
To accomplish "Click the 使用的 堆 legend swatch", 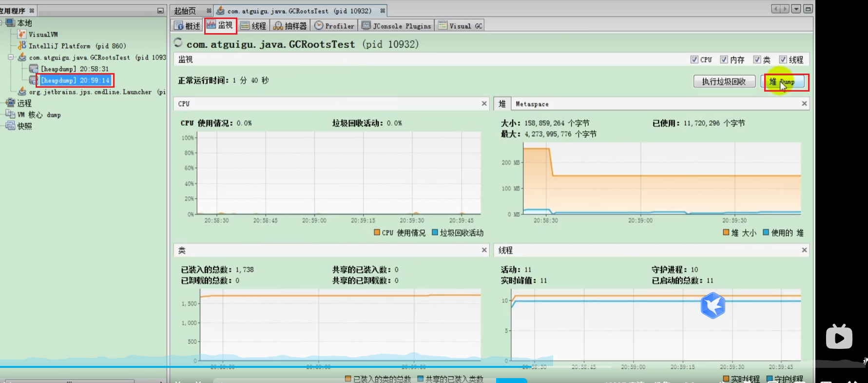I will click(766, 232).
